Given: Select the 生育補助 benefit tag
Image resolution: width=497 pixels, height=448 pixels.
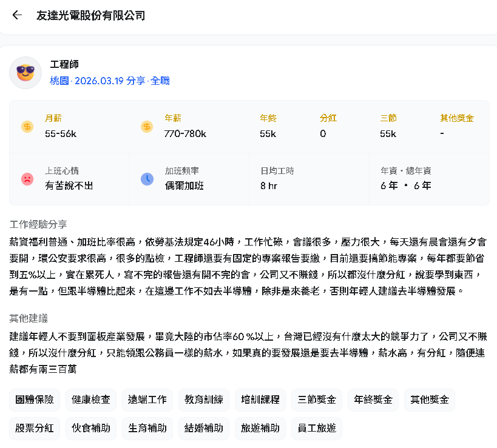Looking at the screenshot, I should tap(147, 429).
